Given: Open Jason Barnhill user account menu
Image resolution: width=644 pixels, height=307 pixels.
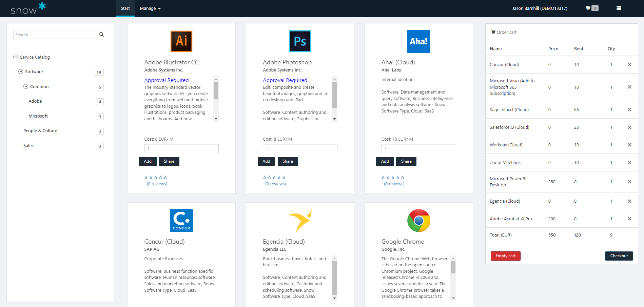Looking at the screenshot, I should point(540,8).
